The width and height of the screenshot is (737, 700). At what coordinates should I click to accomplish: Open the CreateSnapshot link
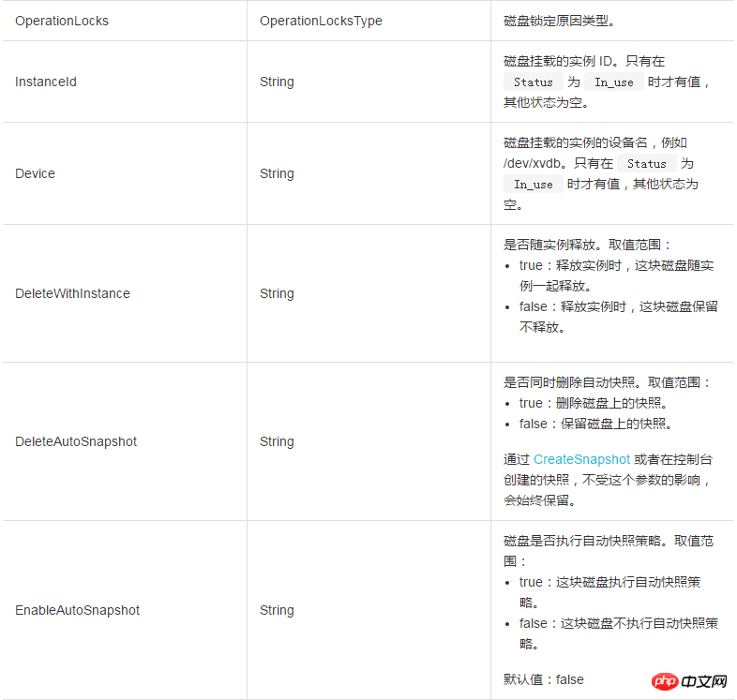point(581,459)
